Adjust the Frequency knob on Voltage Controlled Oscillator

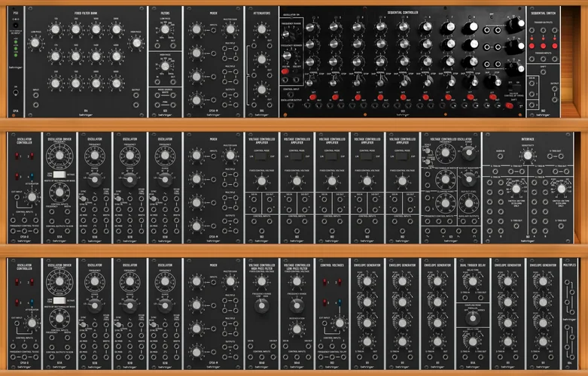point(446,153)
